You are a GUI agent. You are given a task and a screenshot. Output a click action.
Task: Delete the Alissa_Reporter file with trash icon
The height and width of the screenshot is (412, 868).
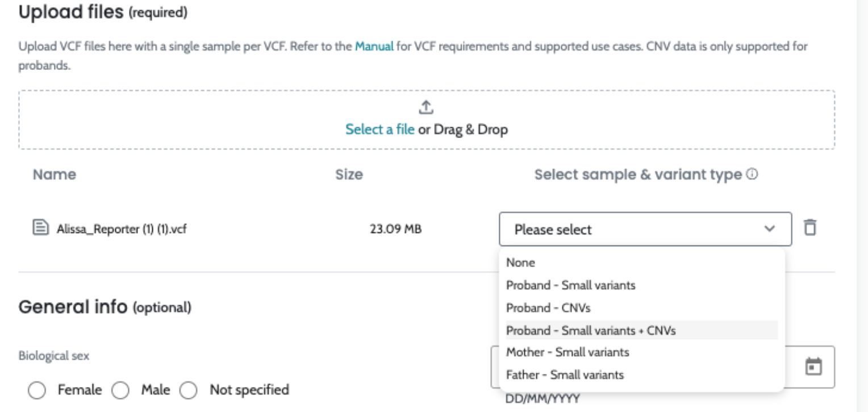click(809, 228)
